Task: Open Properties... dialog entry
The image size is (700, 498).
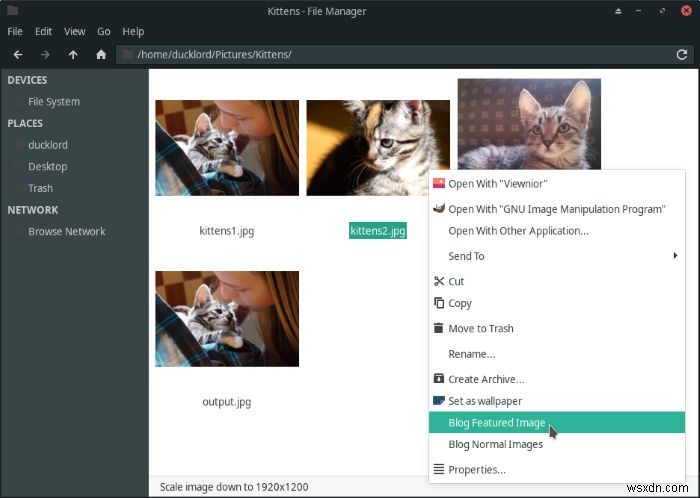Action: pos(557,469)
